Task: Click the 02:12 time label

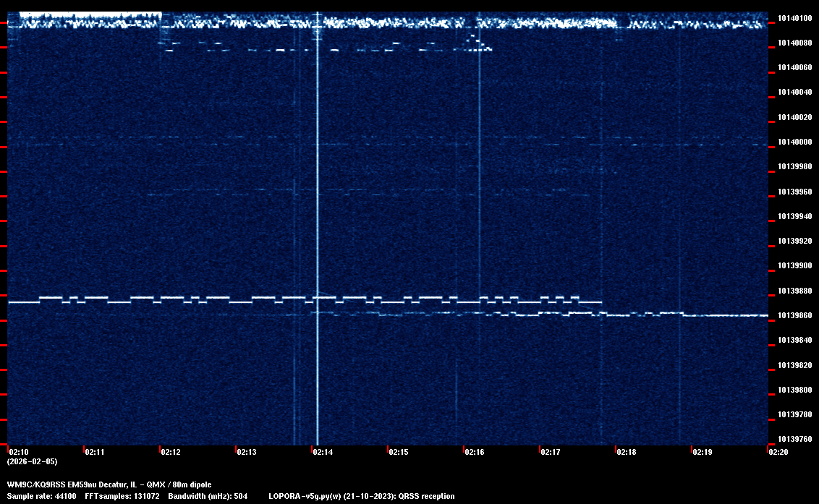Action: pos(171,452)
